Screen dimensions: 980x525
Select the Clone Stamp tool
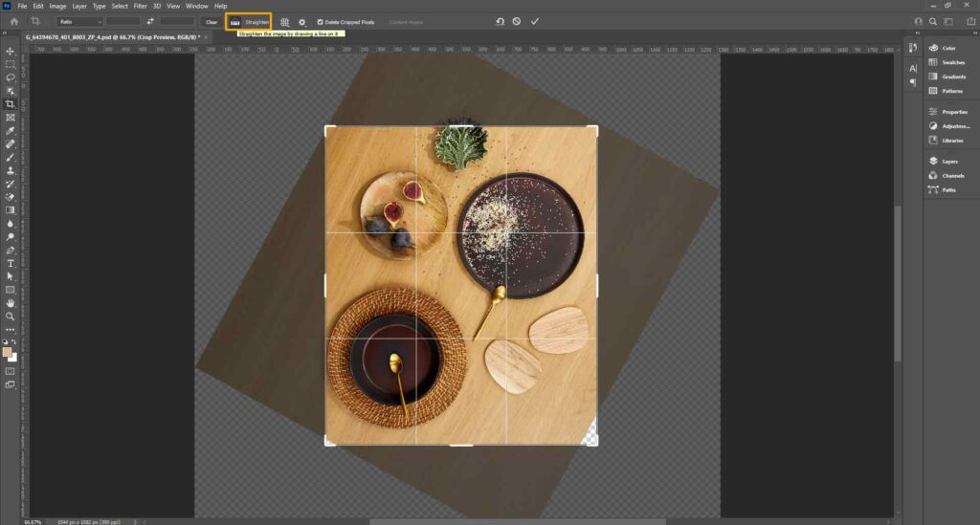click(x=10, y=170)
